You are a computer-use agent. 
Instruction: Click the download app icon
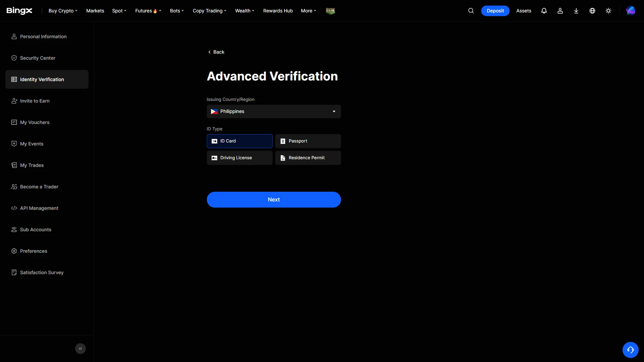[576, 11]
